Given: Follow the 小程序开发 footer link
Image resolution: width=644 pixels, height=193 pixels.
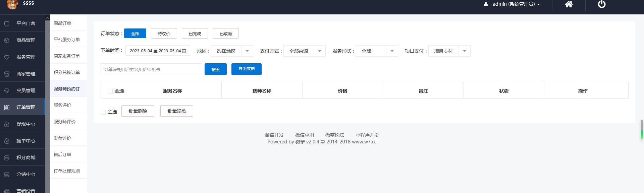Looking at the screenshot, I should coord(367,135).
